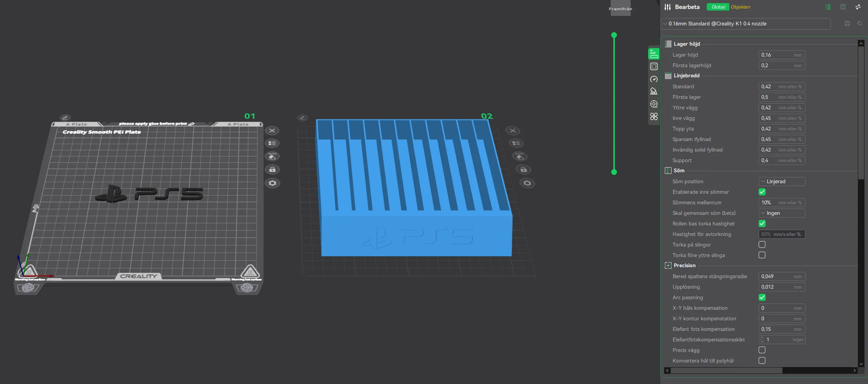
Task: Click the lock icon beside plate 01
Action: coord(272,170)
